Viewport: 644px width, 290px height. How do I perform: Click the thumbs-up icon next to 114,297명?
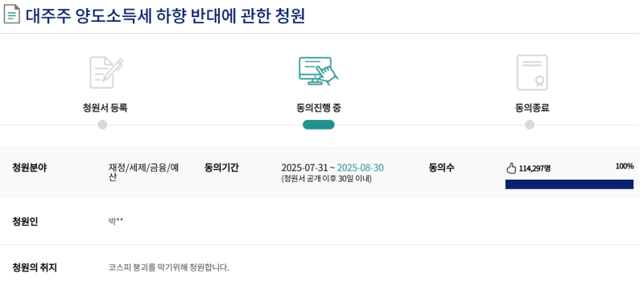pyautogui.click(x=510, y=168)
